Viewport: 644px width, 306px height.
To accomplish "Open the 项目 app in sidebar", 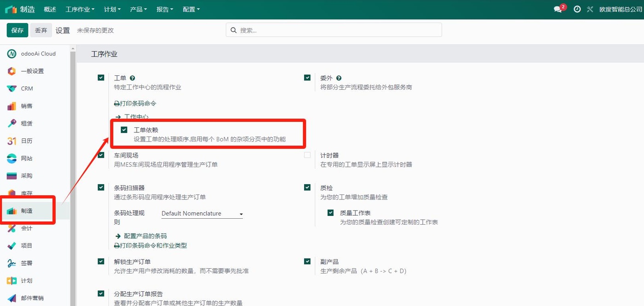I will [27, 245].
